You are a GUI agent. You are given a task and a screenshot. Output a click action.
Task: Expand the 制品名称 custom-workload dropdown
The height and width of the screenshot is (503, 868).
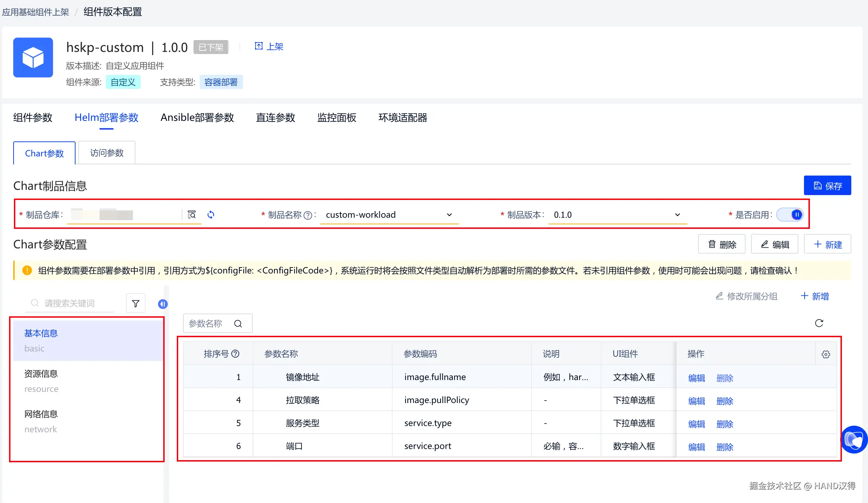click(x=449, y=215)
